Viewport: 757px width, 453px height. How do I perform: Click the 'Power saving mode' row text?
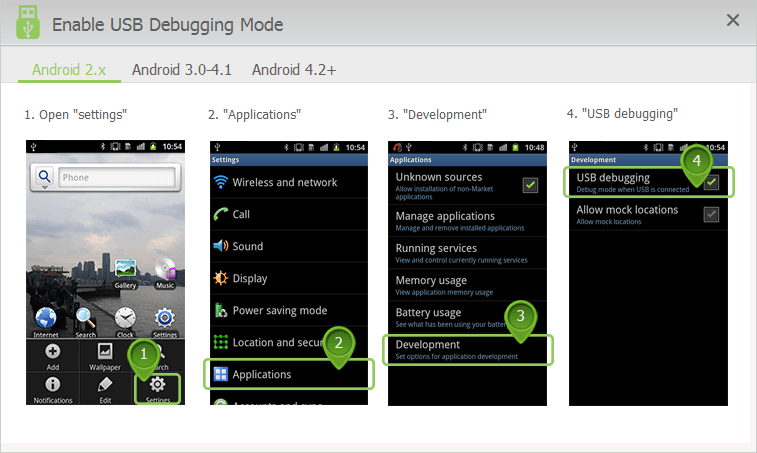[x=280, y=311]
